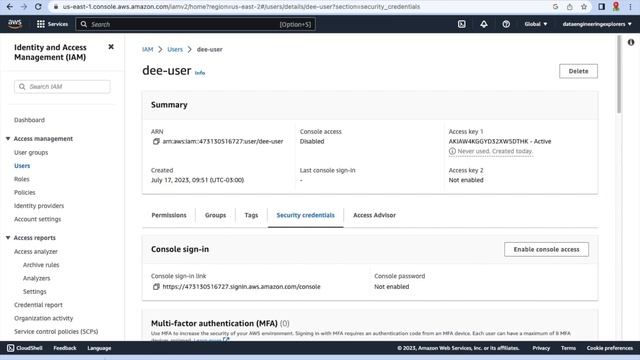Click the Delete user button
The height and width of the screenshot is (360, 640).
coord(578,71)
